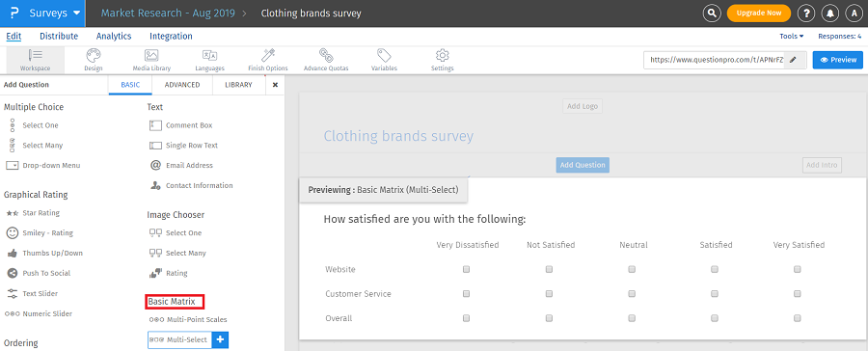
Task: Open the Media Library
Action: tap(151, 61)
